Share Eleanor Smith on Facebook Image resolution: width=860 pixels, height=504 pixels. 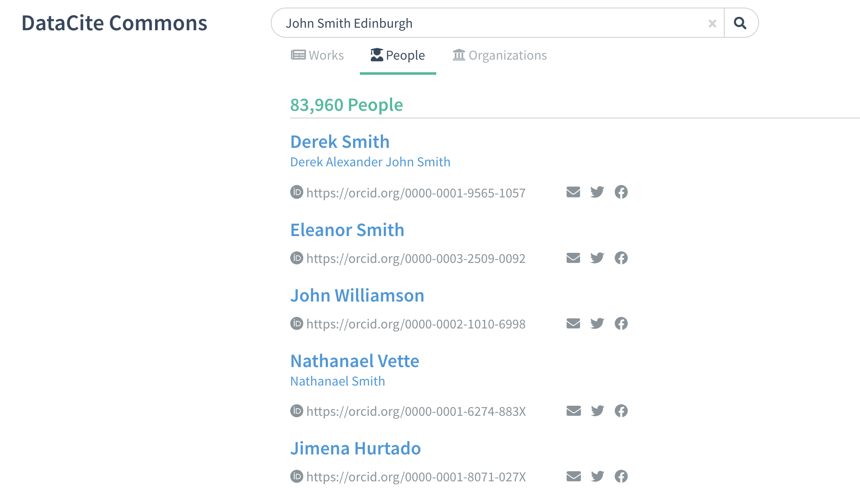coord(621,257)
